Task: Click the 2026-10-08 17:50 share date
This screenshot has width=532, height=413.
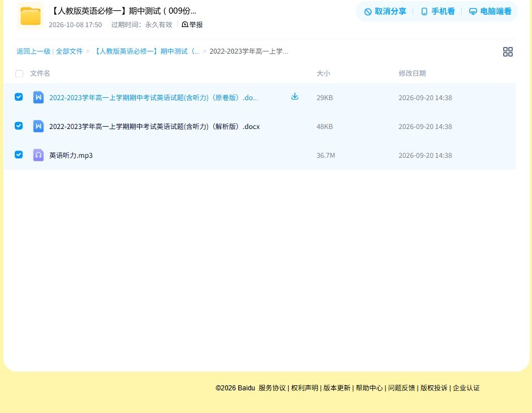Action: coord(75,25)
